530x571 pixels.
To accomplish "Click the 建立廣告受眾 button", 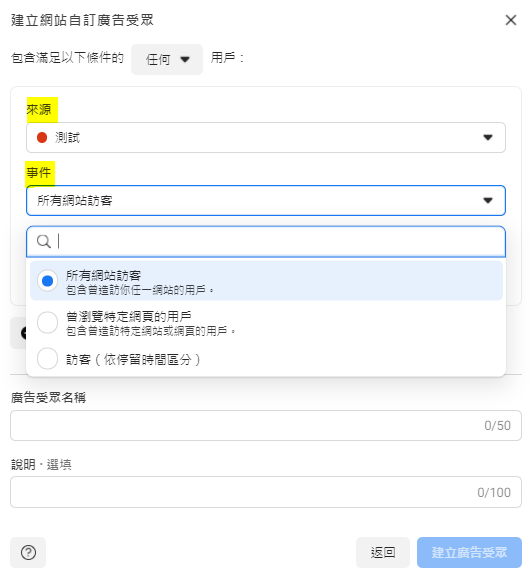I will point(469,552).
